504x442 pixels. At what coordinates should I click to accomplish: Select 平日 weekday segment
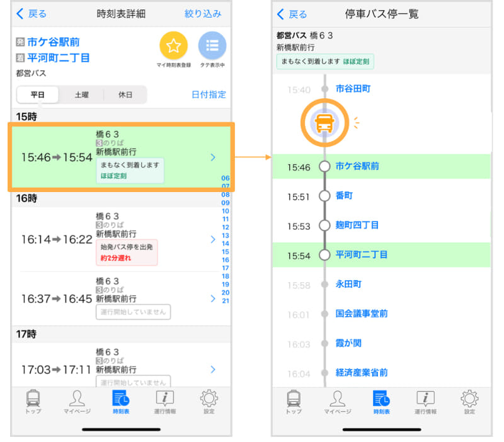38,95
